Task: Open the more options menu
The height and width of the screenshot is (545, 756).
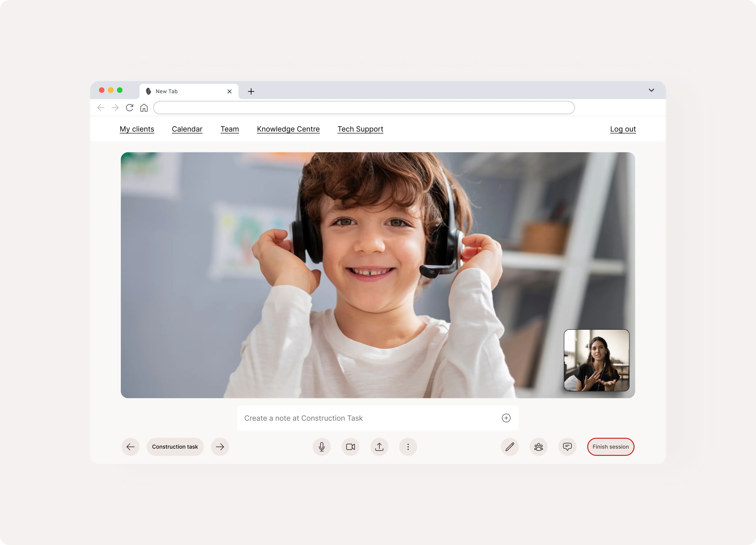Action: click(x=408, y=446)
